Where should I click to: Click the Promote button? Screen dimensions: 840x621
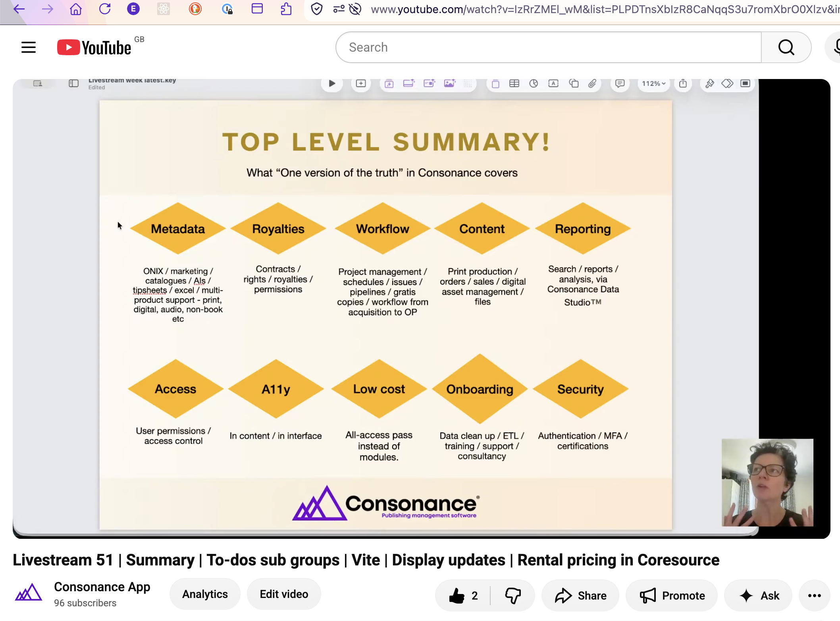672,596
